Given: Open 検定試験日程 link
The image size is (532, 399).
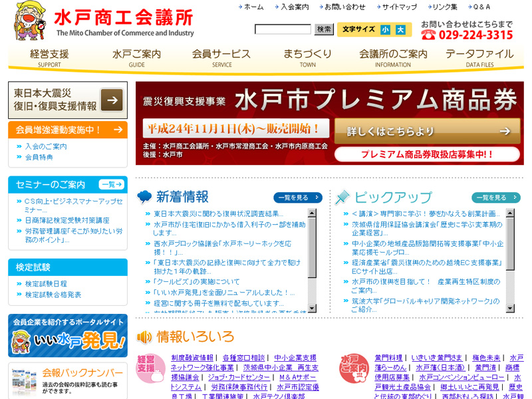Looking at the screenshot, I should click(46, 284).
